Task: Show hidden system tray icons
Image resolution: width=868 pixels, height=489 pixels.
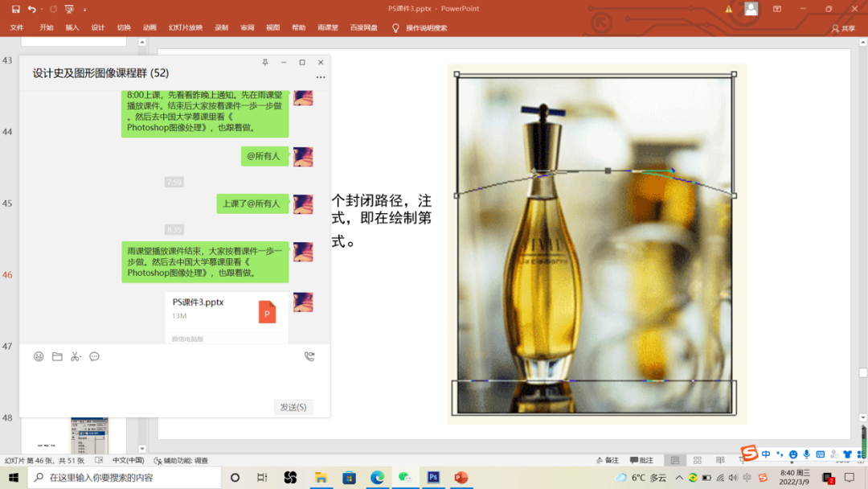Action: [679, 478]
